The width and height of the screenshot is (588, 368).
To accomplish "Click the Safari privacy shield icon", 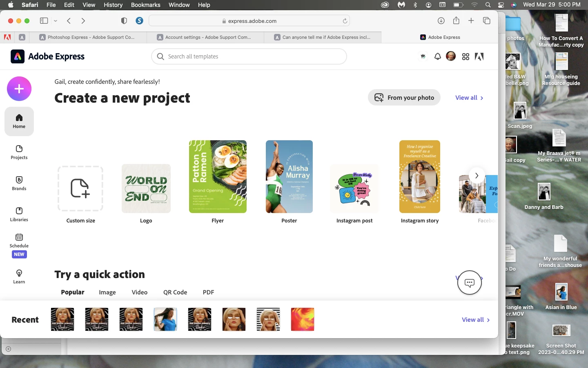I will coord(124,21).
